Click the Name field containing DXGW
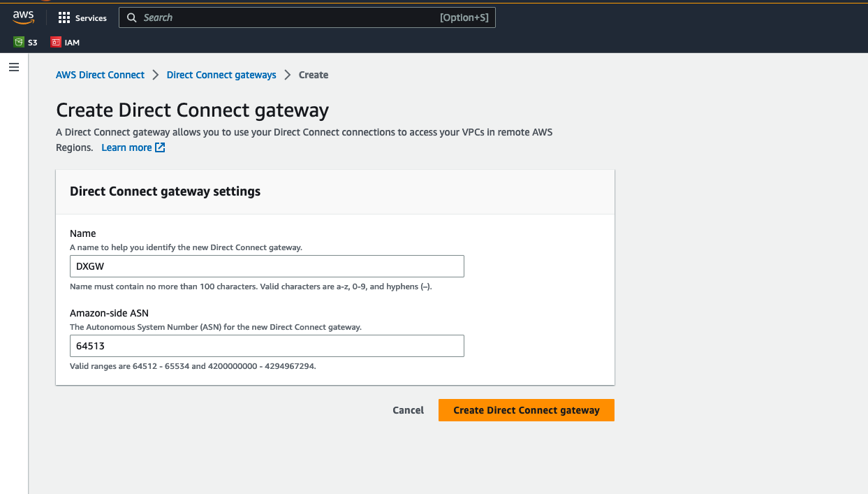This screenshot has width=868, height=494. click(267, 266)
